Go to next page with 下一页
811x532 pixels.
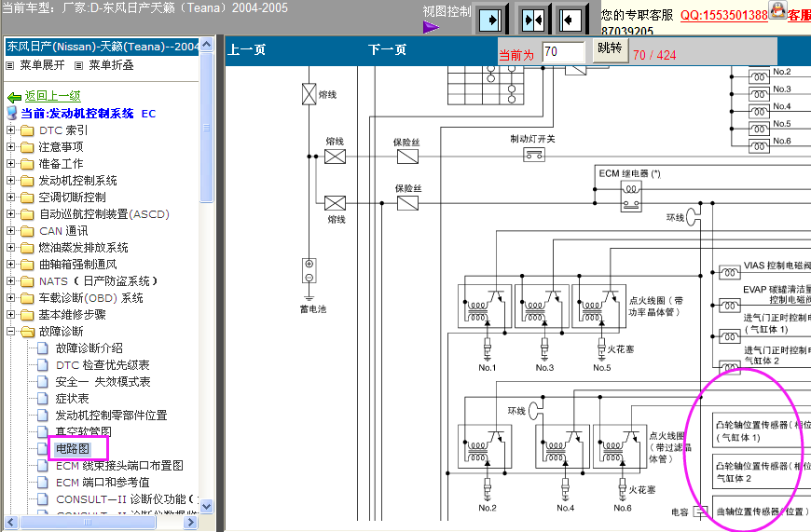[x=388, y=49]
